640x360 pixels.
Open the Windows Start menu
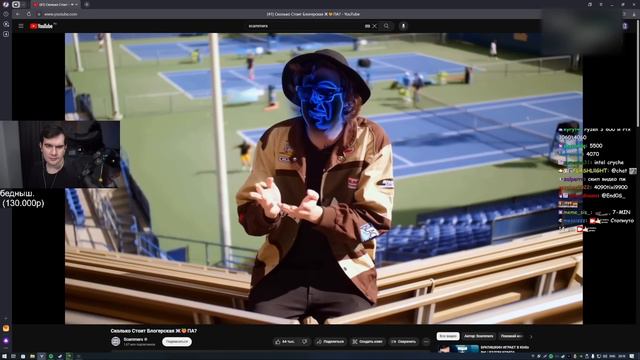pos(4,356)
